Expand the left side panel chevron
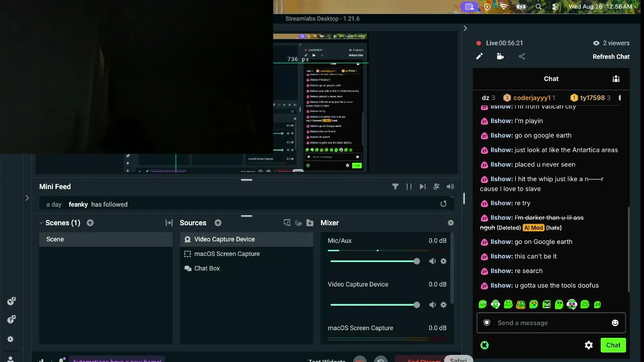The height and width of the screenshot is (362, 644). 27,198
